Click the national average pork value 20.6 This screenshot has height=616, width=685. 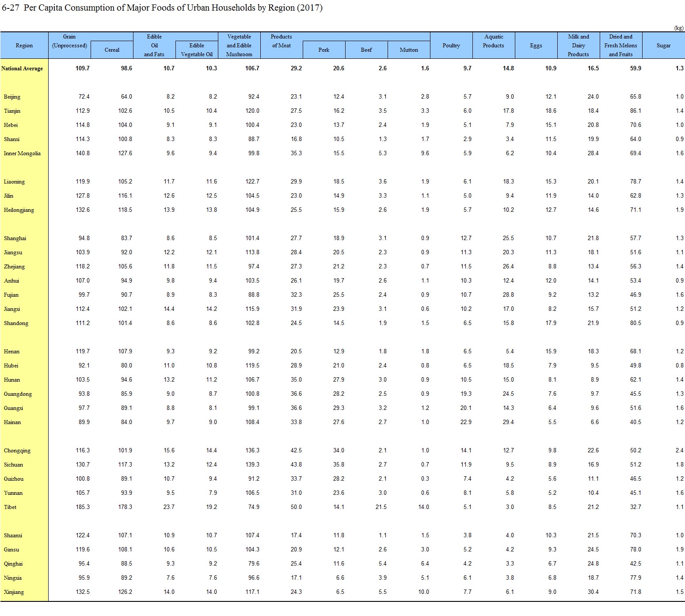tap(339, 69)
